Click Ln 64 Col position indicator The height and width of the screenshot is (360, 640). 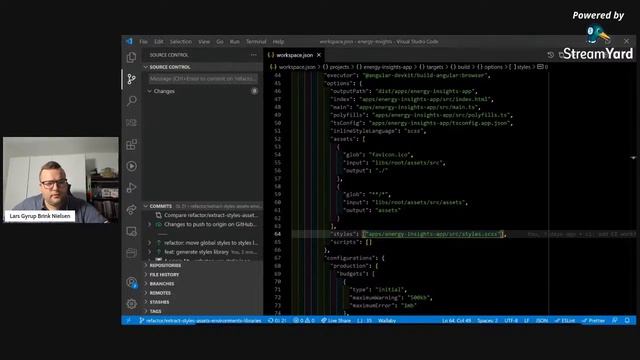point(456,320)
